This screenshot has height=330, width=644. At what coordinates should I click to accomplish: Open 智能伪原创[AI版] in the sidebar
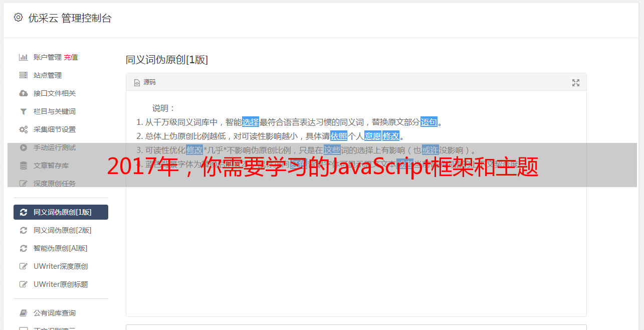tap(61, 248)
